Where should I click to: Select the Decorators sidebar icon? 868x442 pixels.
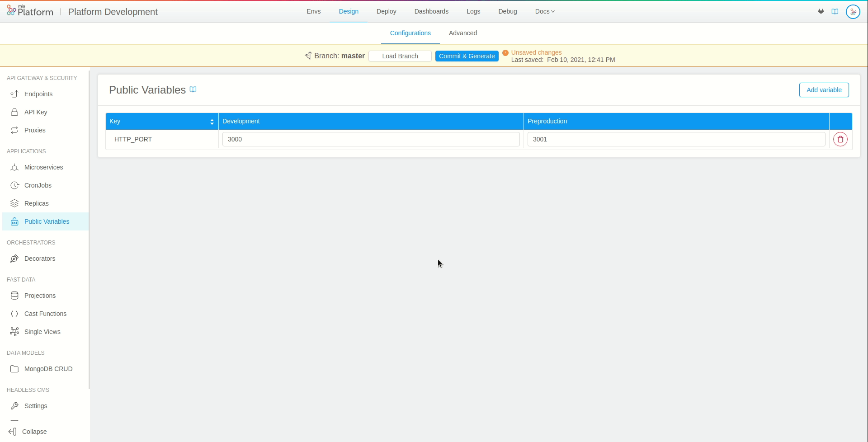15,259
